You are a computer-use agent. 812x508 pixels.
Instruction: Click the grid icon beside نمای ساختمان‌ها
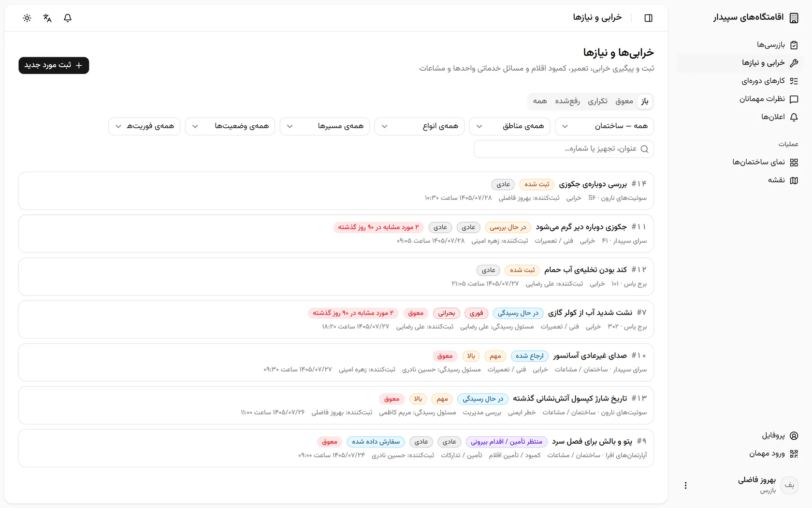coord(794,163)
